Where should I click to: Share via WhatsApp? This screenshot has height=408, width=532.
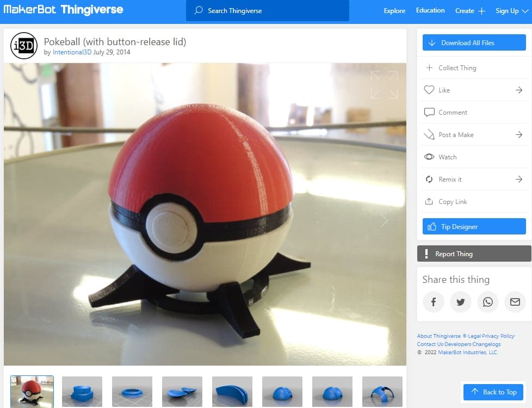(x=487, y=302)
